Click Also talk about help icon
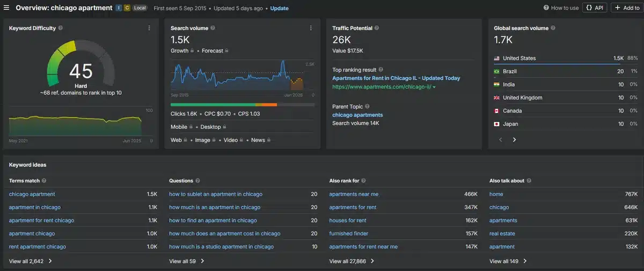The width and height of the screenshot is (644, 271). coord(530,181)
